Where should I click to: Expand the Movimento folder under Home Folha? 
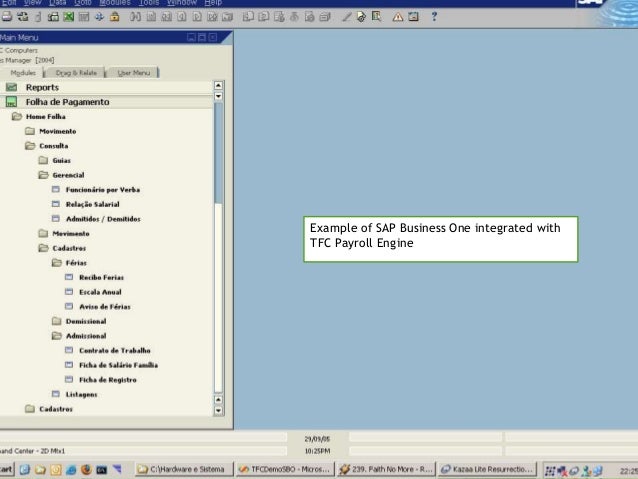tap(30, 131)
